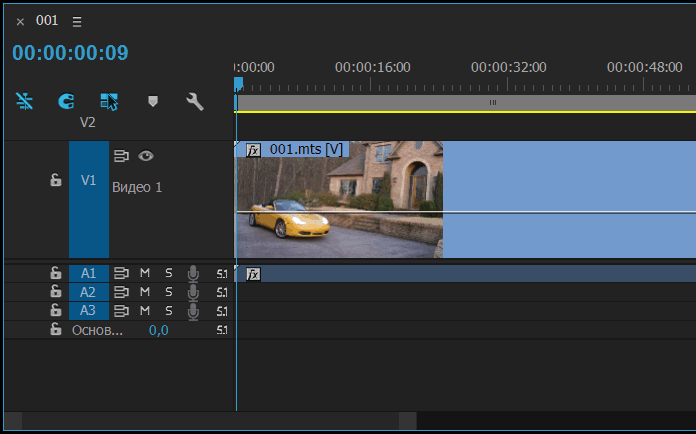The height and width of the screenshot is (434, 696).
Task: Toggle sync lock on track V1
Action: point(121,156)
